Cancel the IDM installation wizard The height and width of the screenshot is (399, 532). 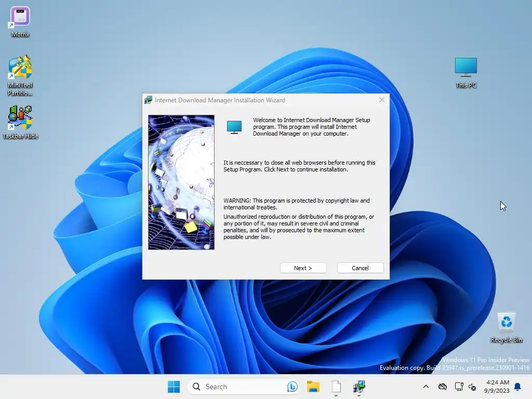(x=360, y=268)
